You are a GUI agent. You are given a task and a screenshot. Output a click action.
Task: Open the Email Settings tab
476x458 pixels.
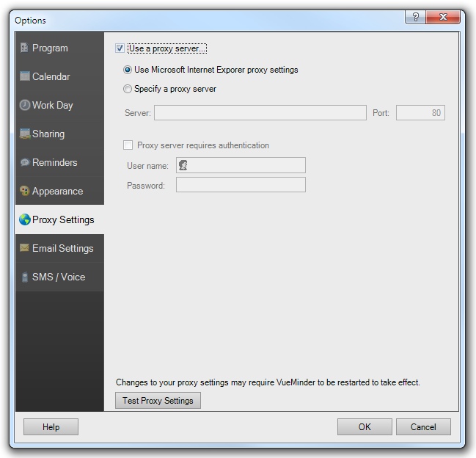click(60, 248)
